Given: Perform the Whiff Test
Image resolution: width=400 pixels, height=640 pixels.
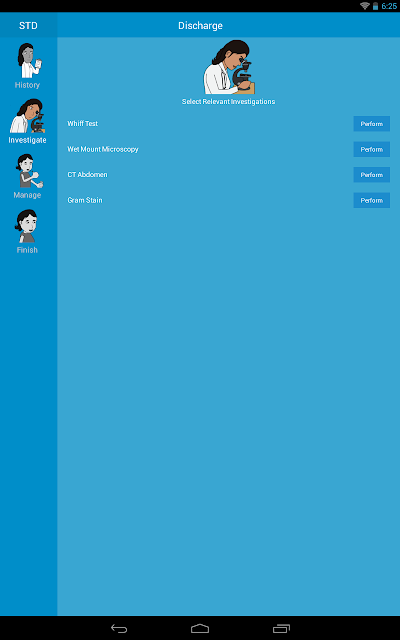Looking at the screenshot, I should click(x=371, y=124).
